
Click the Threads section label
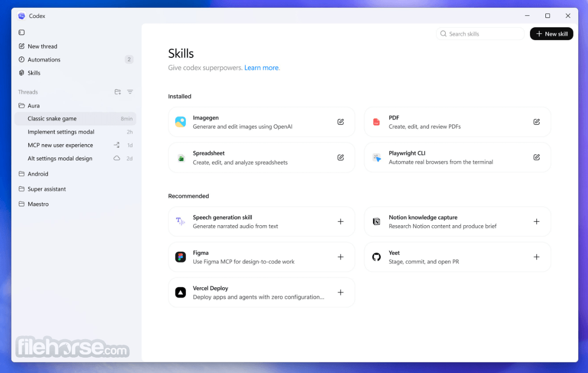click(28, 92)
